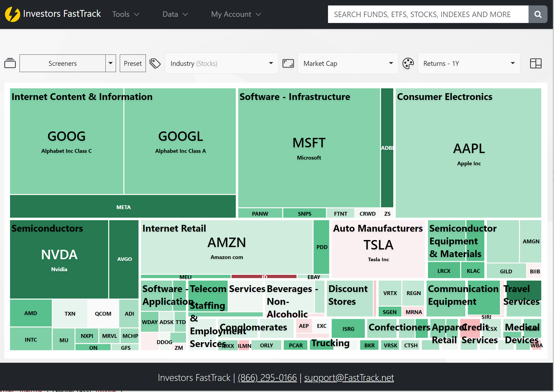Open the Returns - 1Y color dropdown

pyautogui.click(x=469, y=63)
